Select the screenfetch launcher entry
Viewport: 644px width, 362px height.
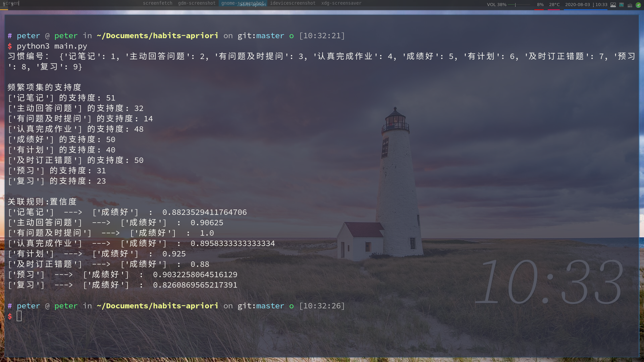(x=157, y=3)
